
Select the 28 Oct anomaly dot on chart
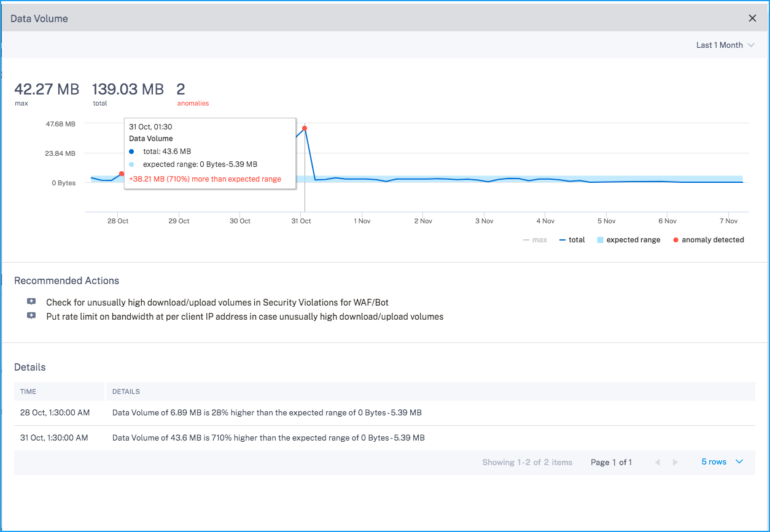tap(122, 174)
